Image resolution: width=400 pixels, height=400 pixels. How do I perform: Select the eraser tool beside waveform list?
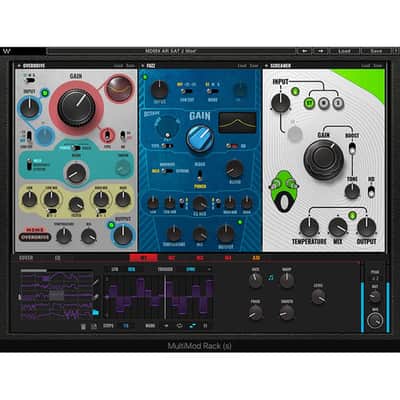95,297
